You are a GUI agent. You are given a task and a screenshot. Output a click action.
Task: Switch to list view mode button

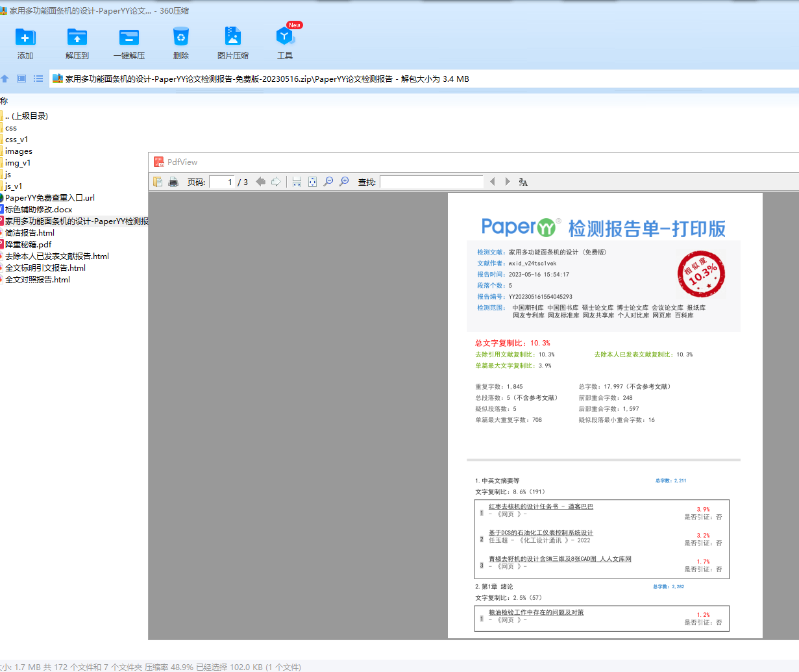(x=38, y=79)
